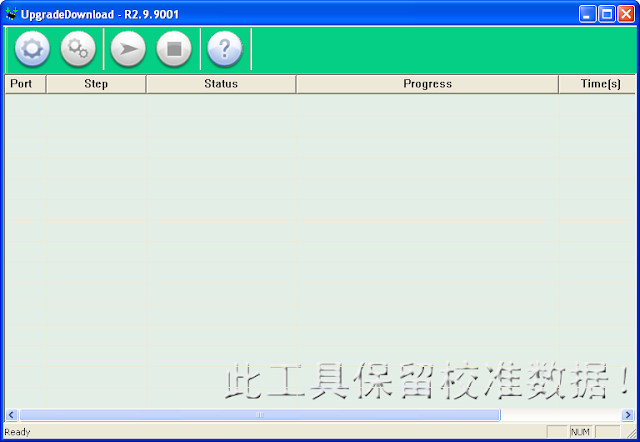Image resolution: width=640 pixels, height=442 pixels.
Task: Click the Progress column header
Action: coord(427,84)
